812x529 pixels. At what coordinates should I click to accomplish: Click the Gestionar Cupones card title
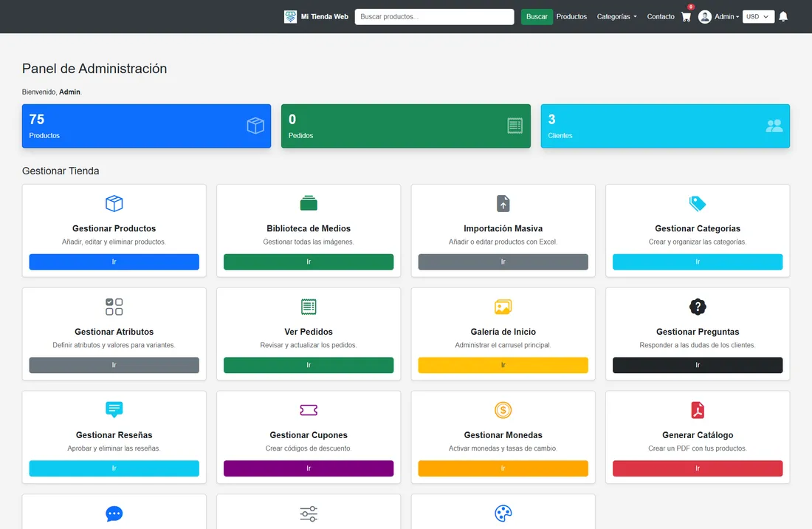pos(309,434)
